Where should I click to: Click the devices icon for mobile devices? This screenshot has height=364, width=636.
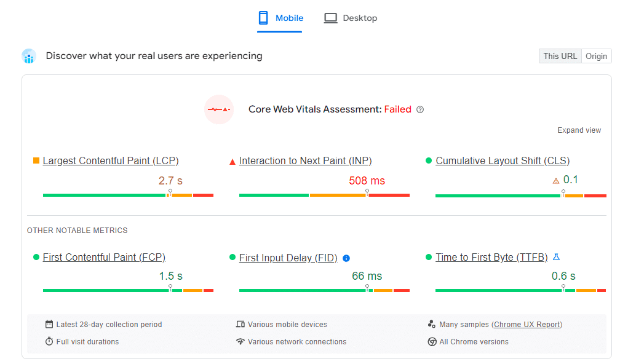tap(240, 324)
